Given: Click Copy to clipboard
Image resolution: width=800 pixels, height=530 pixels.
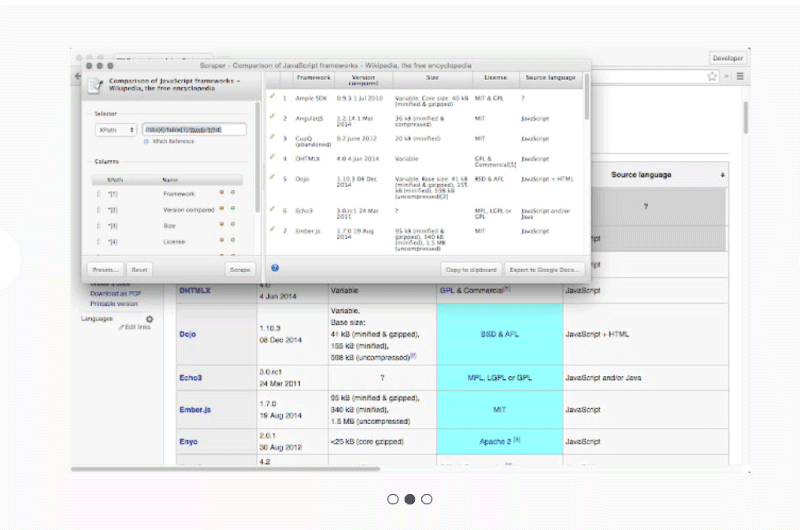Looking at the screenshot, I should (x=471, y=269).
